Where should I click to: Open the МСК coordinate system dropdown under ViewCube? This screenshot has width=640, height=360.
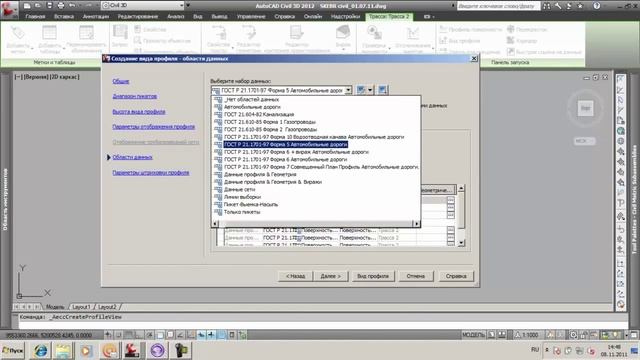(x=585, y=141)
